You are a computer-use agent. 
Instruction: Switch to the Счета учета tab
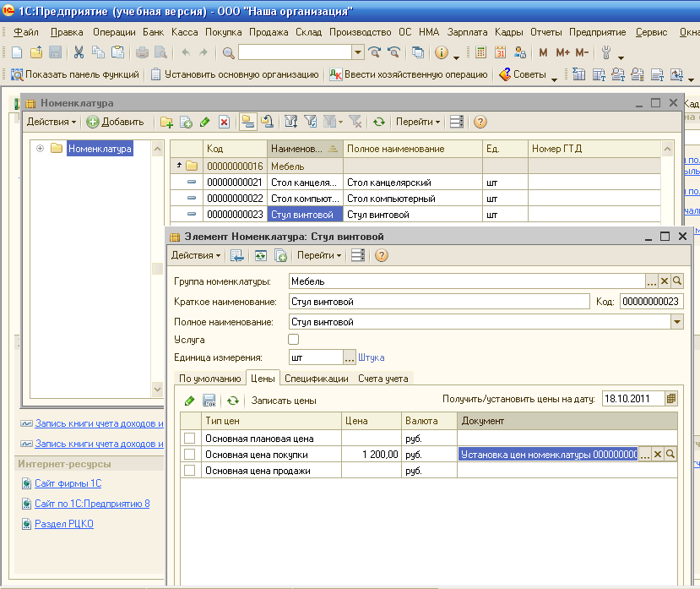tap(383, 379)
